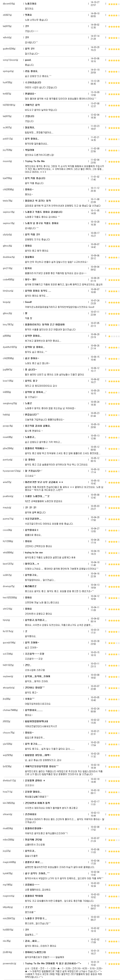Screen dimensions: 124x980
Task: Click the one-star rating on pjd589 review
Action: click(114, 336)
